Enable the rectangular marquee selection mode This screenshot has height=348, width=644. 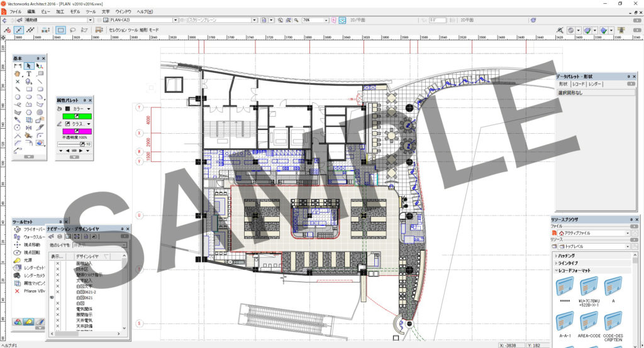click(x=61, y=30)
